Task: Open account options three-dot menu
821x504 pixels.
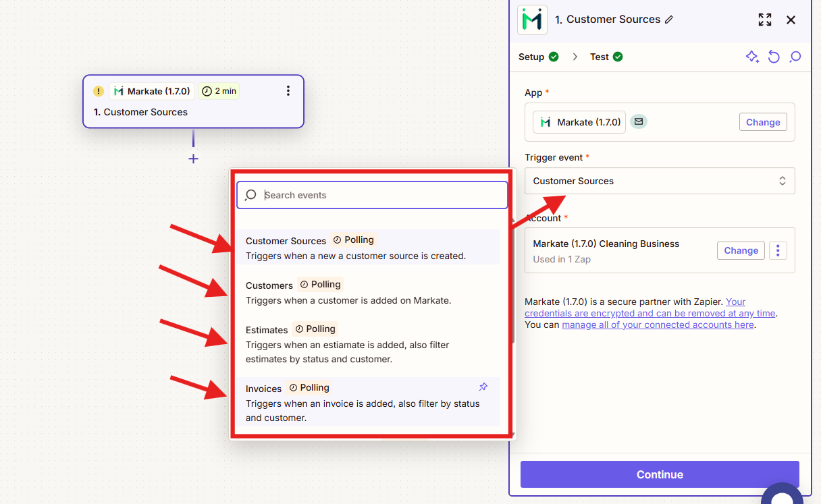Action: (778, 250)
